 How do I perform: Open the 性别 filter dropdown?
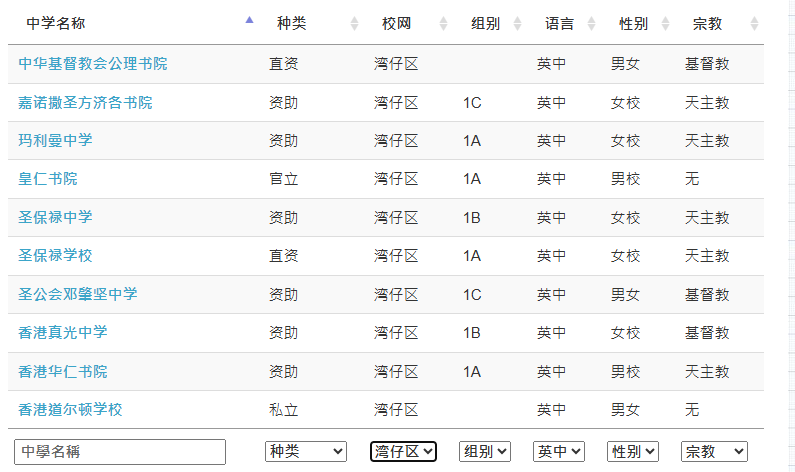[633, 451]
